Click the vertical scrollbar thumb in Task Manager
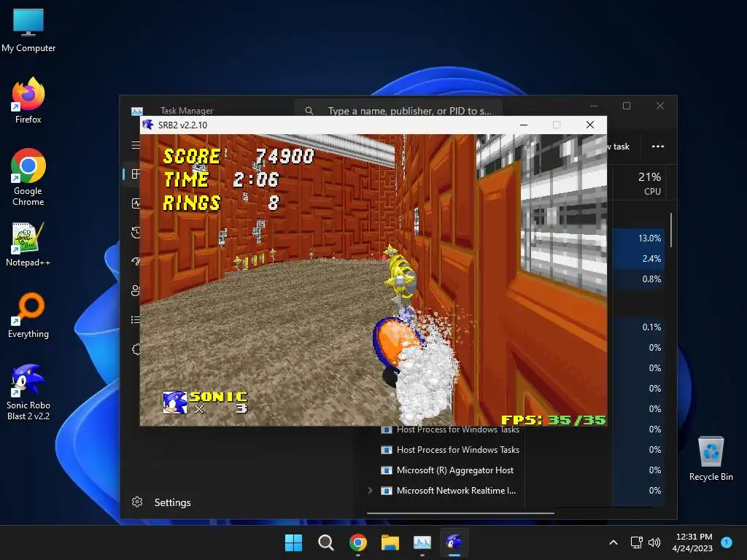This screenshot has width=747, height=560. pyautogui.click(x=671, y=230)
